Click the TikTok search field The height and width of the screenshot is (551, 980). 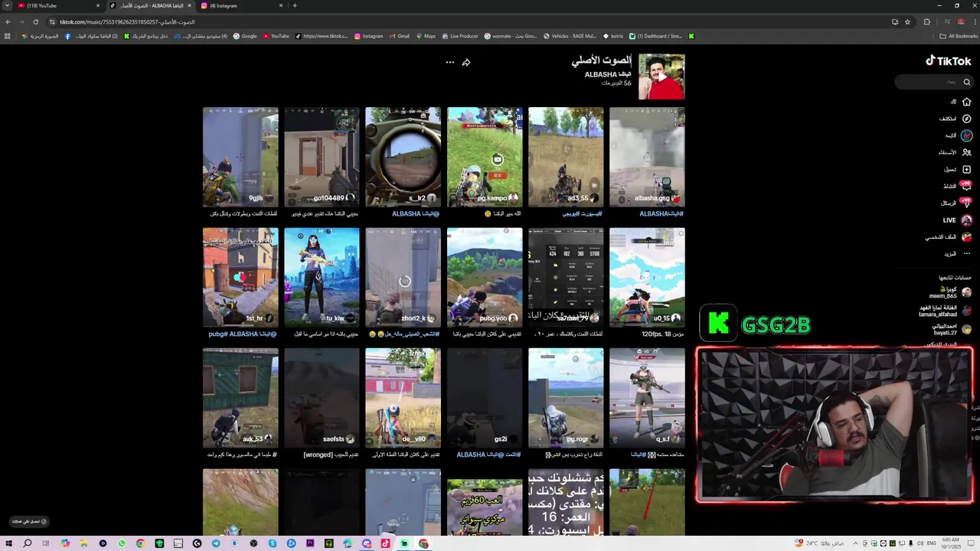pyautogui.click(x=934, y=82)
